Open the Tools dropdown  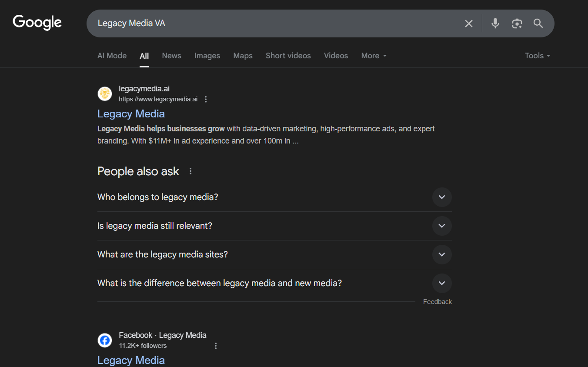click(538, 56)
